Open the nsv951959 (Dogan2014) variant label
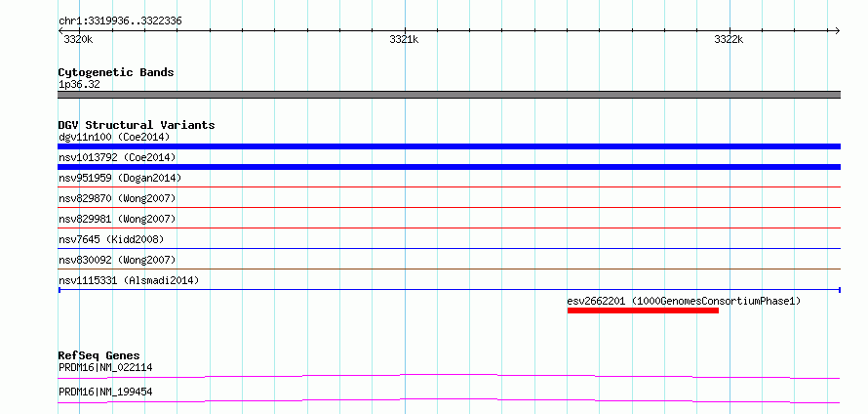 [120, 178]
